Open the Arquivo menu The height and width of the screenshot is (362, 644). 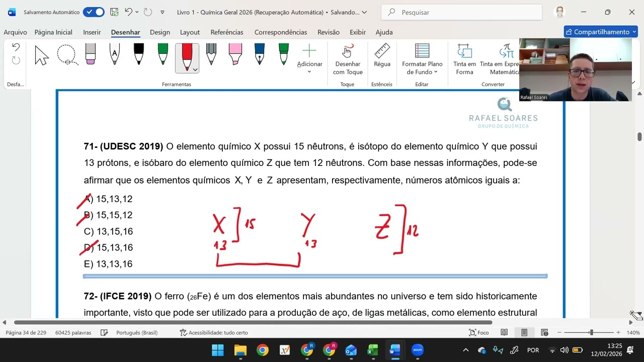pos(15,32)
